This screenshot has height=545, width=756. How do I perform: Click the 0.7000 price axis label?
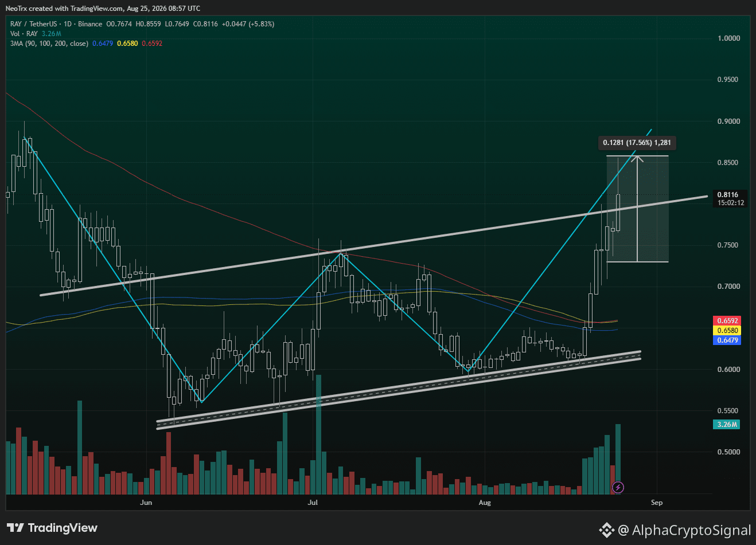pos(728,287)
